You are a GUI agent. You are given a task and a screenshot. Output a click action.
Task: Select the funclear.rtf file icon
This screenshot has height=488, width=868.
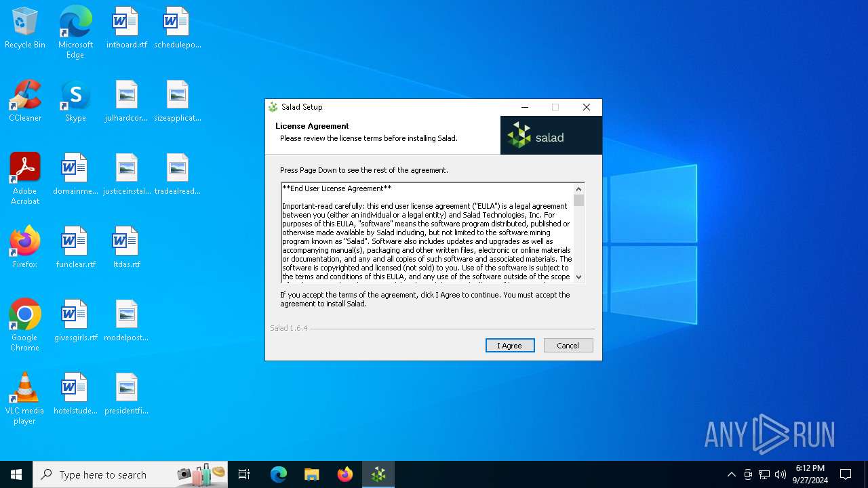pyautogui.click(x=75, y=248)
